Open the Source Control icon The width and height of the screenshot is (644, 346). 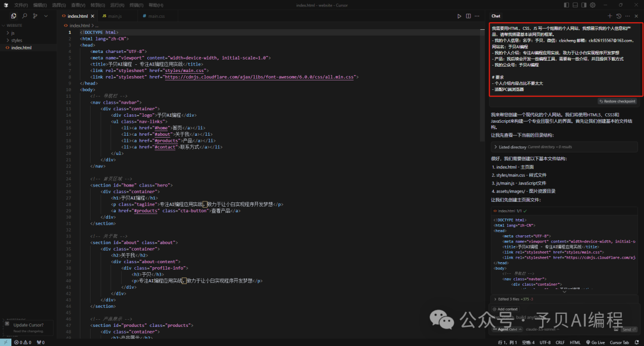click(35, 16)
